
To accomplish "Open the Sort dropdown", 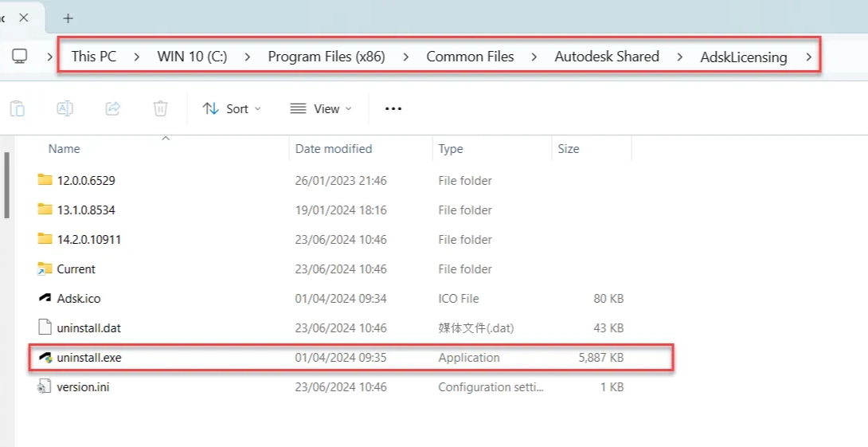I will pyautogui.click(x=232, y=108).
